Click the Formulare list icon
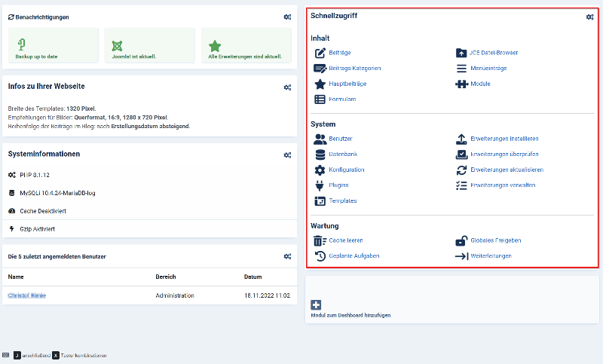 point(320,99)
